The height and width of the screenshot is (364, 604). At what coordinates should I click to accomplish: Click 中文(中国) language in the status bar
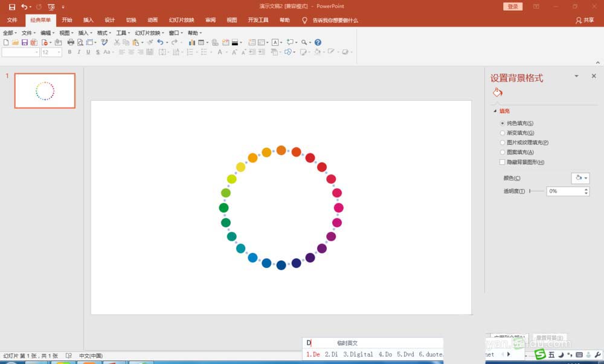[91, 356]
